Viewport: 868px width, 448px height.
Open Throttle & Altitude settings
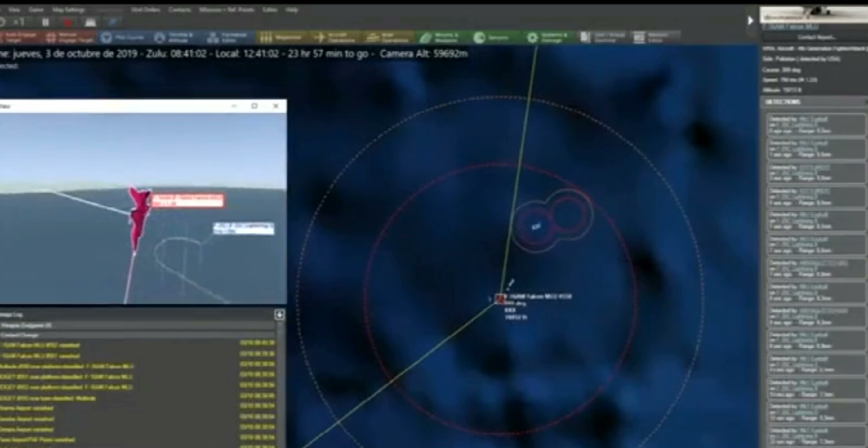175,37
